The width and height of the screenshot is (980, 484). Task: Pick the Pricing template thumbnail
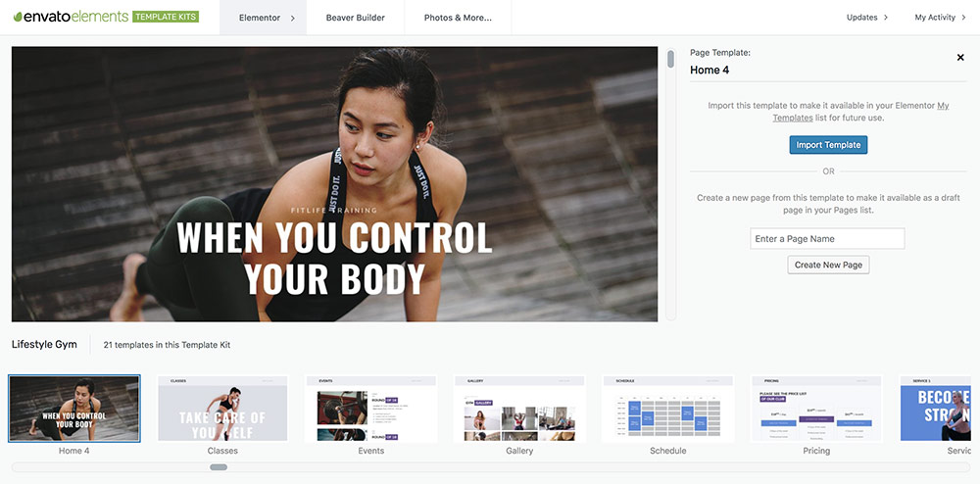(816, 409)
